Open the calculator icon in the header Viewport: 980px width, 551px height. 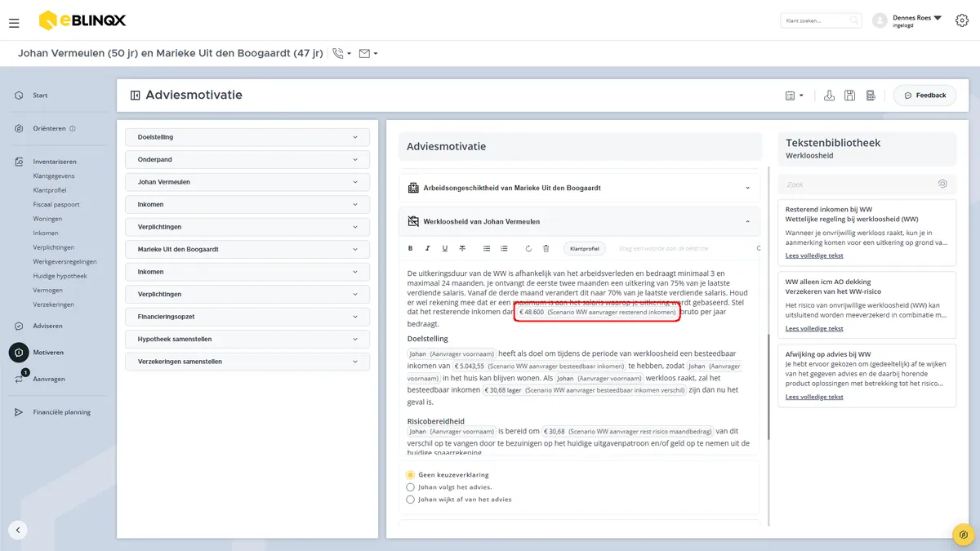pyautogui.click(x=871, y=96)
